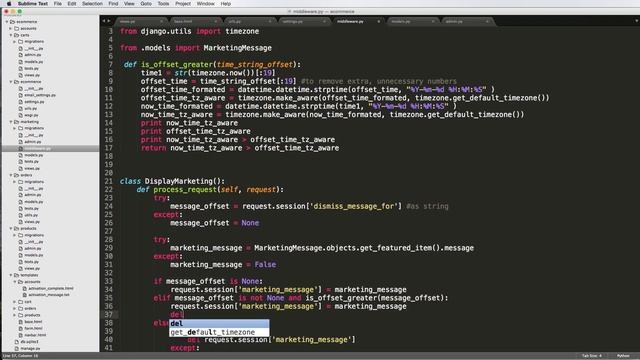Close the base.html tab
640x360 pixels.
pos(216,21)
